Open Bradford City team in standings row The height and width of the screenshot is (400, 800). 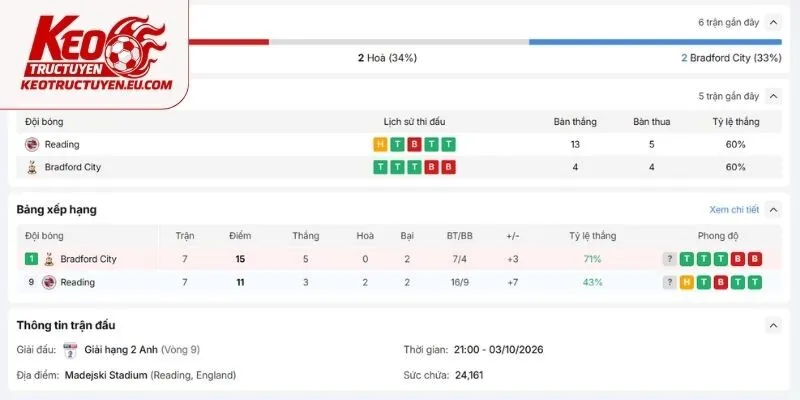click(88, 259)
